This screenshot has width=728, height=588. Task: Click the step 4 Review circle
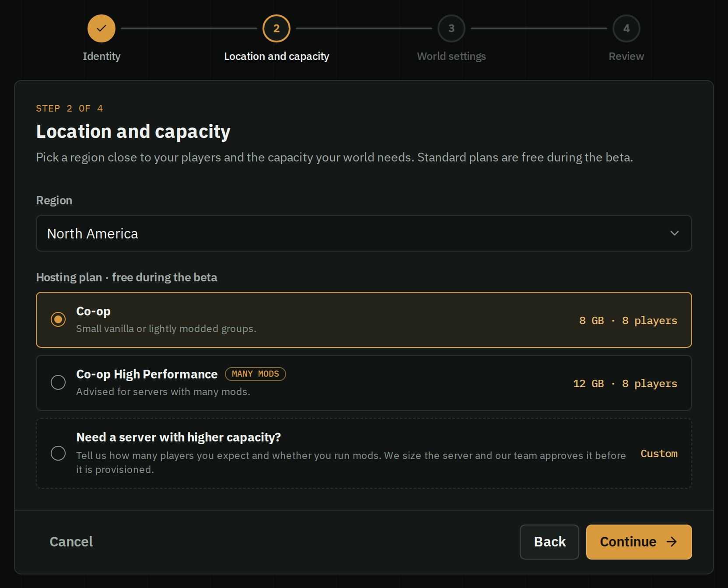pyautogui.click(x=626, y=28)
